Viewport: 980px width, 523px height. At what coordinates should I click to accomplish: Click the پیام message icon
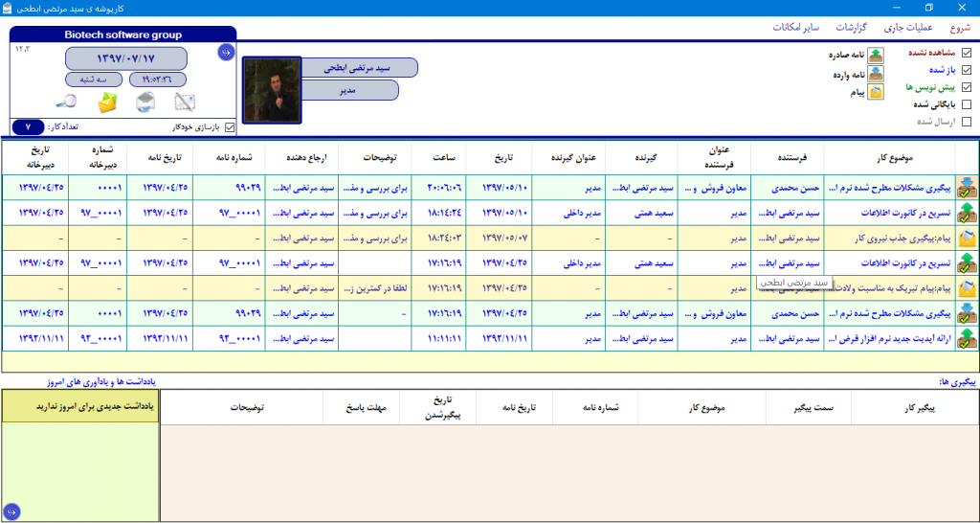(876, 92)
